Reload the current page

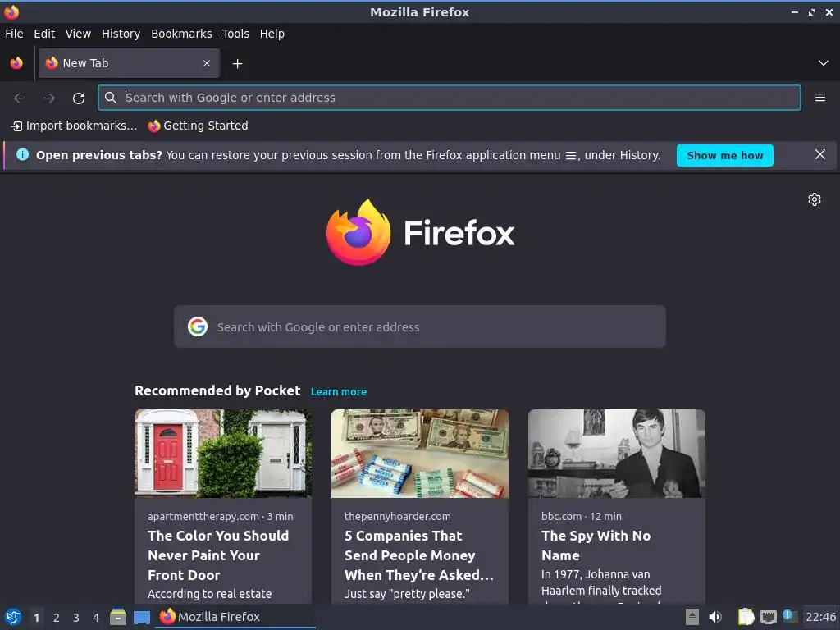79,98
